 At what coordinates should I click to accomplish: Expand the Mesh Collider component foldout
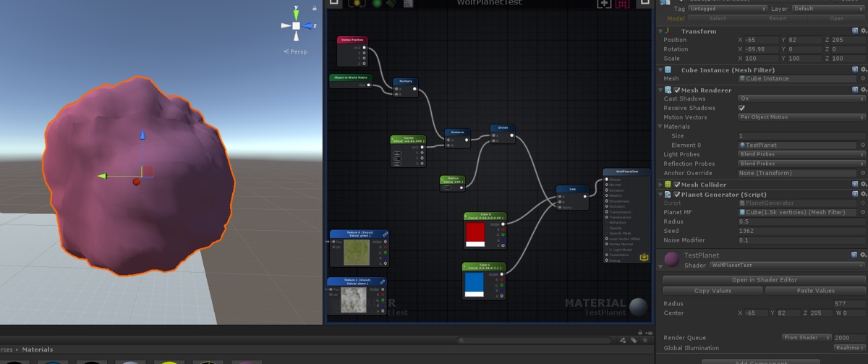(x=660, y=185)
